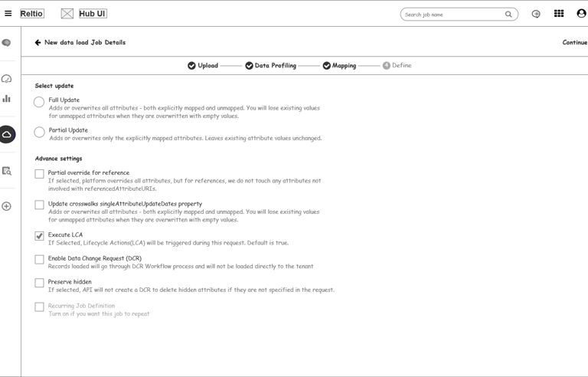Viewport: 588px width, 377px height.
Task: Open the dashboard gauge sidebar icon
Action: click(7, 79)
